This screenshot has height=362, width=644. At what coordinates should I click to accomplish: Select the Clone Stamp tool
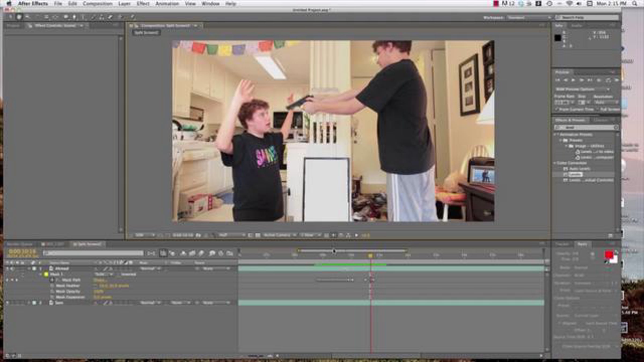tap(101, 17)
